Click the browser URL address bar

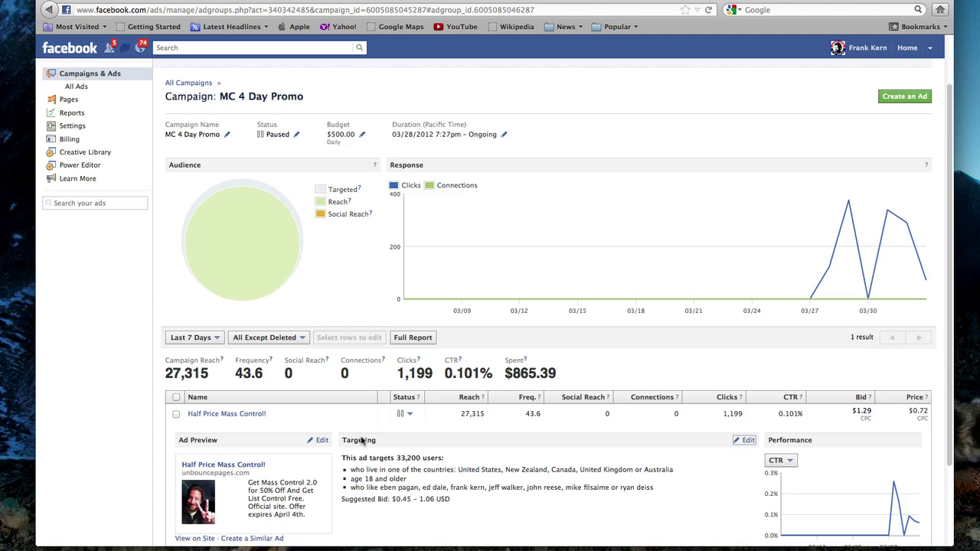coord(375,10)
